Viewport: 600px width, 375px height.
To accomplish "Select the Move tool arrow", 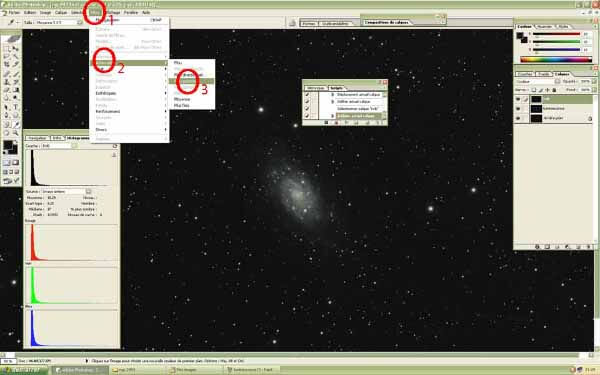I will (16, 49).
